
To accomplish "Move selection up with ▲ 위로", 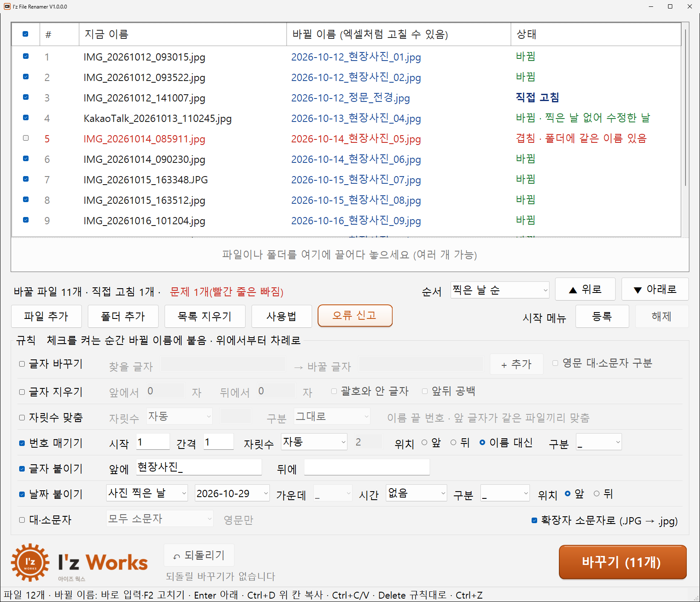I will [585, 289].
